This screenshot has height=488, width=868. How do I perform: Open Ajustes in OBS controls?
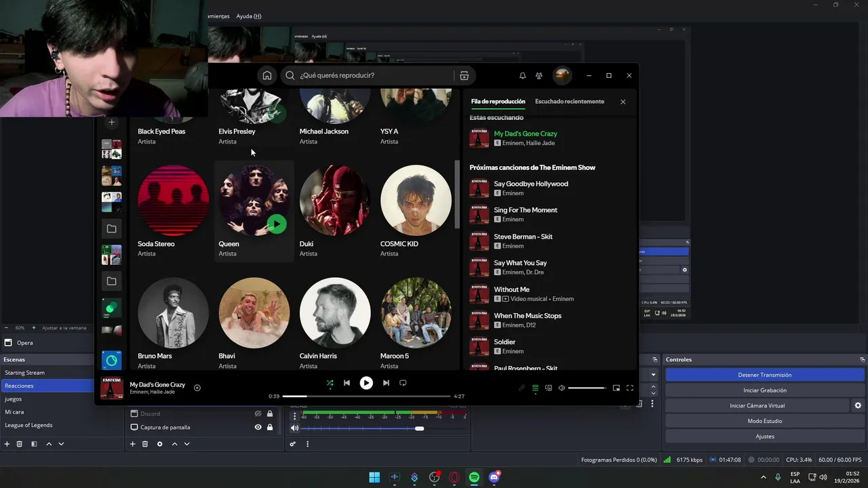[x=764, y=436]
